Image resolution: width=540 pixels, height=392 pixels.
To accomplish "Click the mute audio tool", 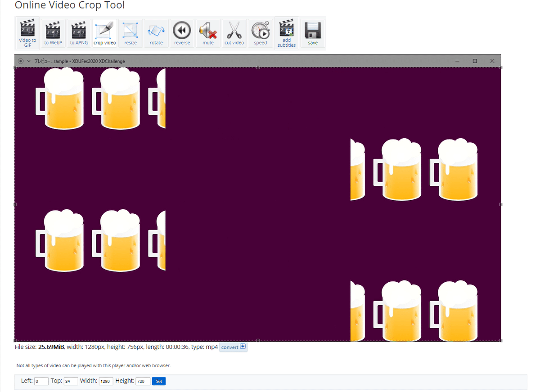I will (x=208, y=33).
